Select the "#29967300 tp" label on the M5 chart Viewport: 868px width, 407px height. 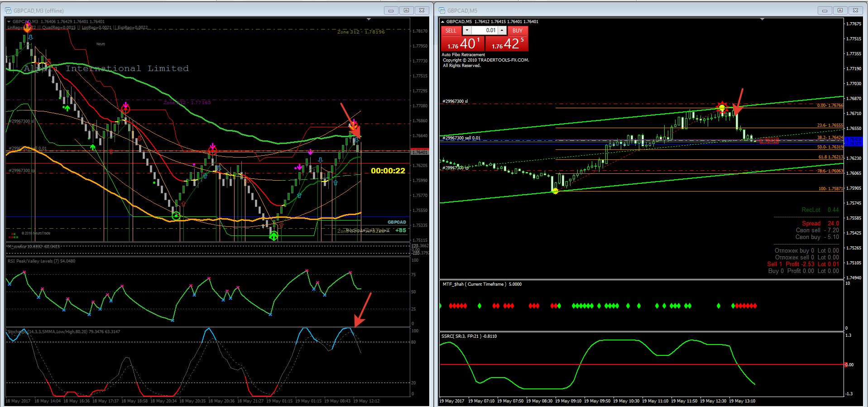click(x=456, y=168)
